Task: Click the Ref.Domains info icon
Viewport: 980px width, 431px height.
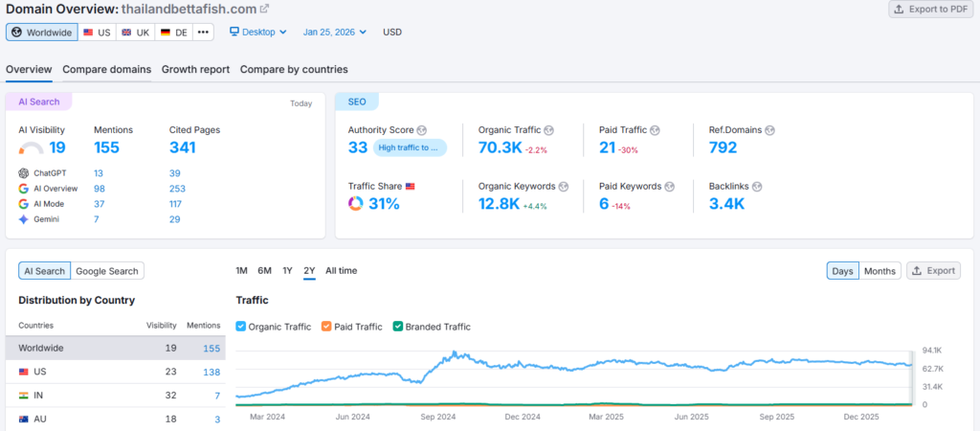Action: (769, 130)
